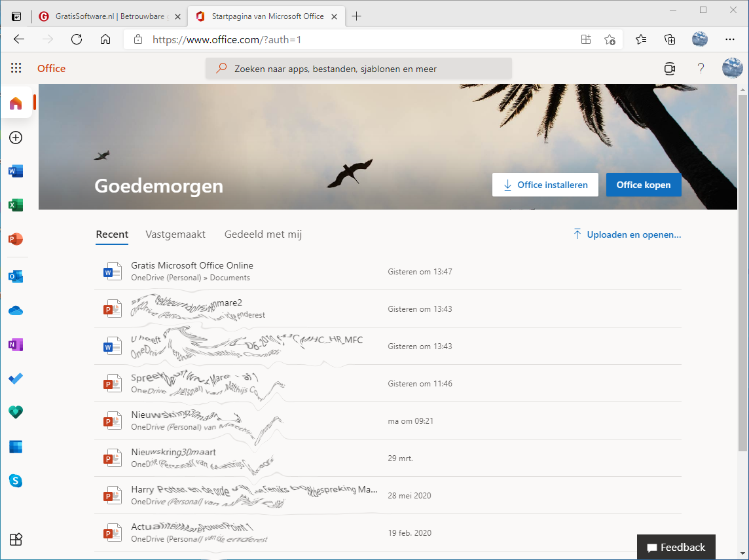Launch OneNote from the sidebar
This screenshot has height=560, width=749.
(x=16, y=345)
